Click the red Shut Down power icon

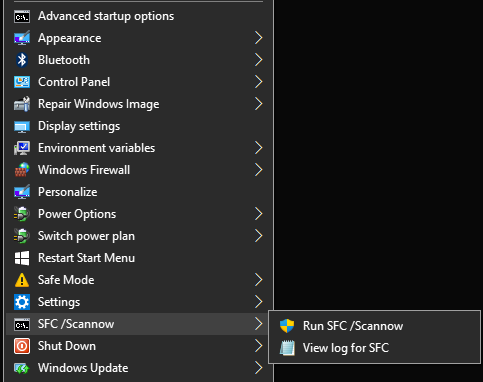tap(22, 346)
